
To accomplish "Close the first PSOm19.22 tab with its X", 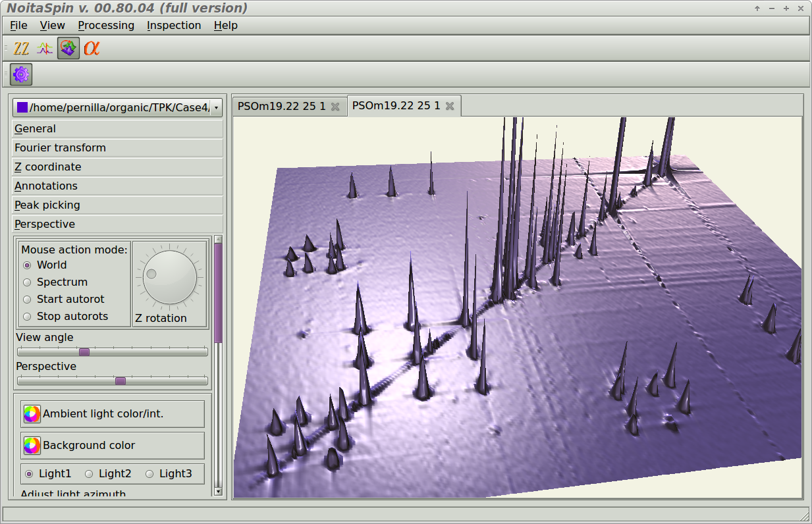I will point(335,107).
